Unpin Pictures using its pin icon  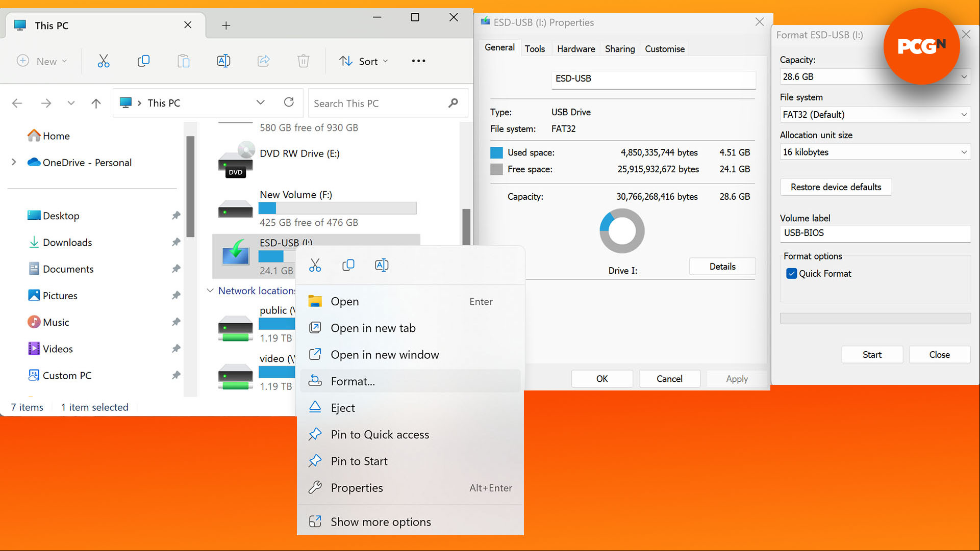[x=176, y=296]
